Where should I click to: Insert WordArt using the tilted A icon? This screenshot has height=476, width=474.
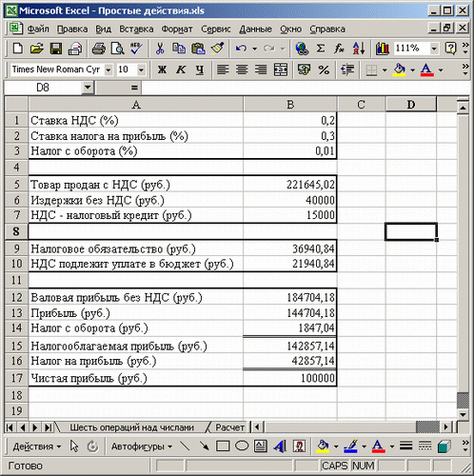point(280,446)
